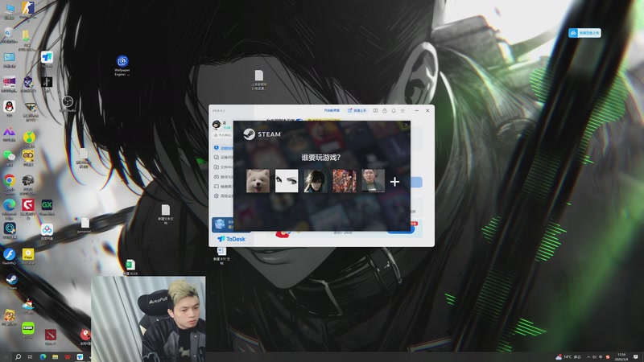644x362 pixels.
Task: Open KOOK desktop shortcut
Action: pos(28,328)
